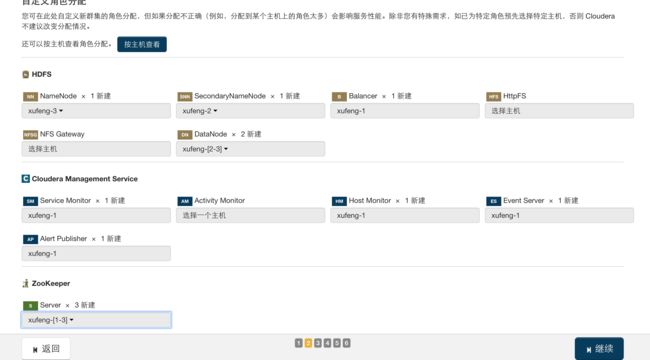Screen dimensions: 650x360
Task: Go to wizard step 1
Action: pyautogui.click(x=298, y=343)
